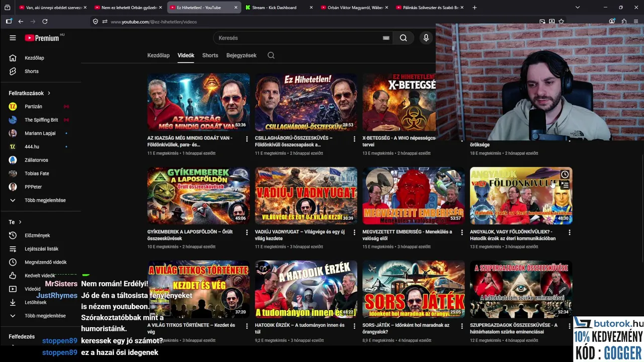Open options menu for SZUPERGAZDAGOK ÖSSZEESKÜVÉSE video
Viewport: 644px width, 362px height.
point(570,326)
